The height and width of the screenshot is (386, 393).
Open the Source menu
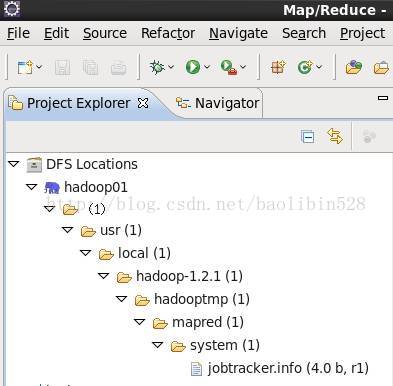(105, 33)
